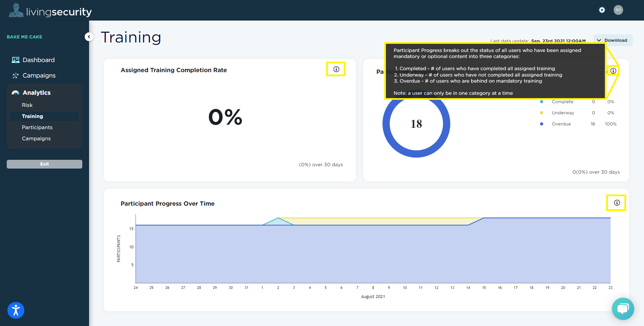Expand the Download dropdown
Viewport: 644px width, 326px height.
coord(613,40)
